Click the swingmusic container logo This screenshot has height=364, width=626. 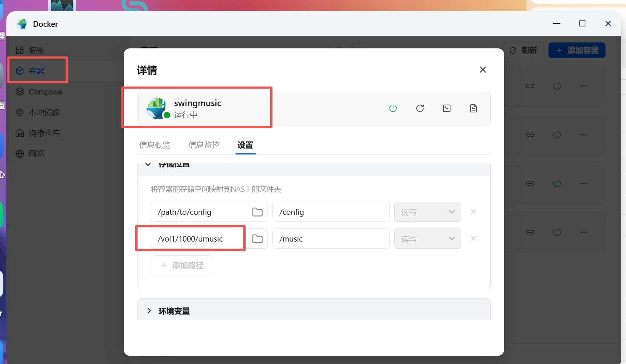(x=157, y=108)
